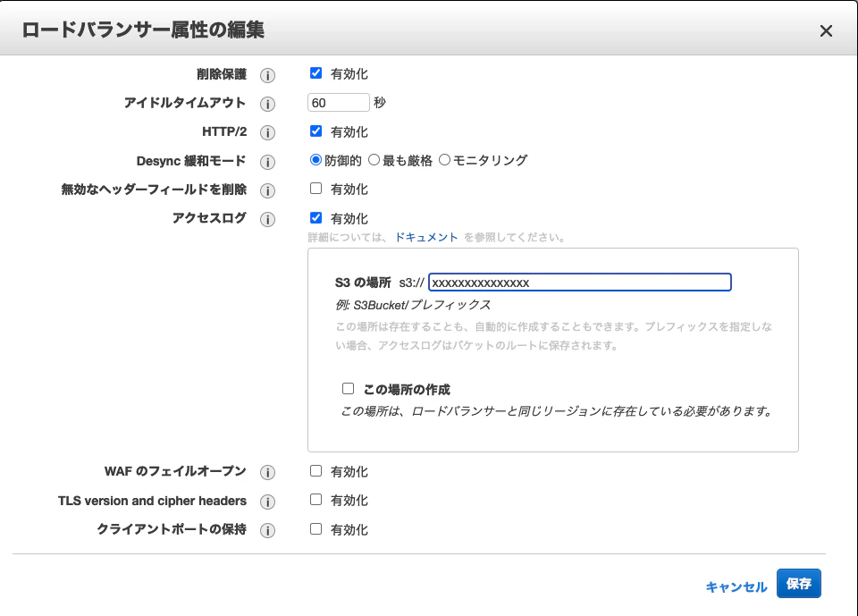Image resolution: width=858 pixels, height=616 pixels.
Task: Open info for 無効なヘッダーフィールドを削除
Action: pos(267,190)
